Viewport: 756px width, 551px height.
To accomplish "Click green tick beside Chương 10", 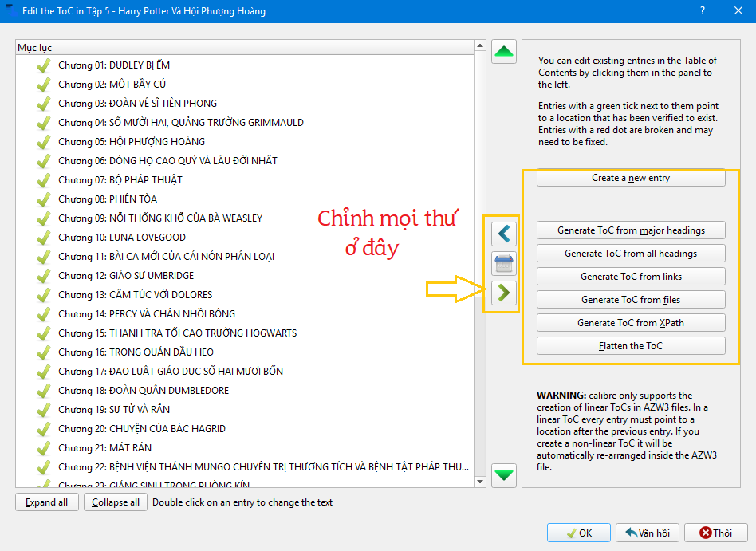I will [x=43, y=238].
